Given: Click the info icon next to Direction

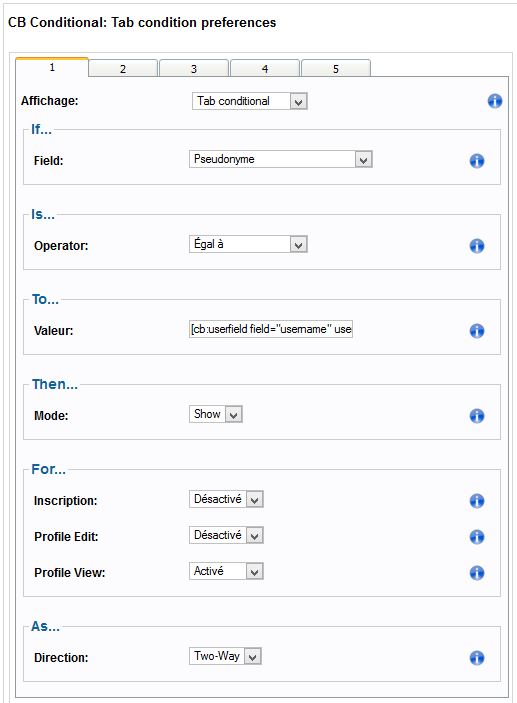Looking at the screenshot, I should tap(477, 658).
